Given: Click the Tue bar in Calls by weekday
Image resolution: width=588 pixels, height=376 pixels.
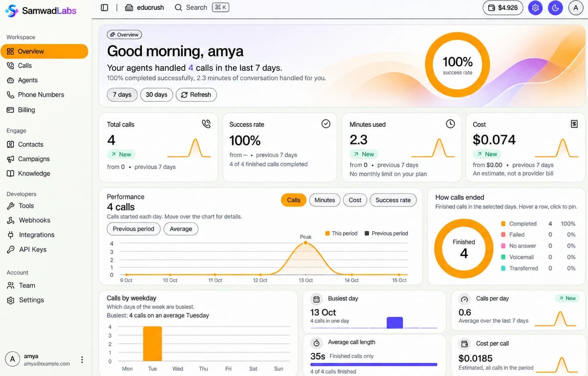Looking at the screenshot, I should 153,344.
